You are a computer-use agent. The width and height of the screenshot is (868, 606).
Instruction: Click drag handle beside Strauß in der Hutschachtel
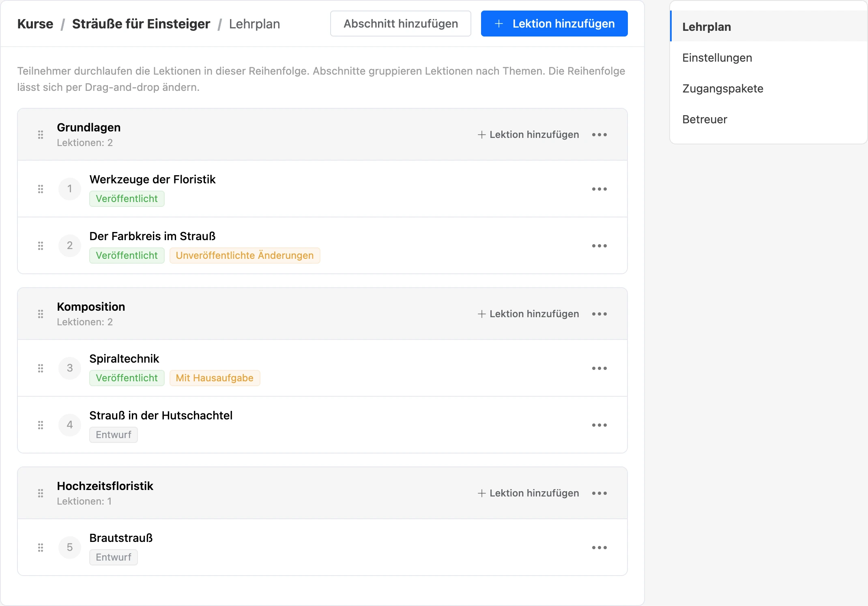[41, 425]
